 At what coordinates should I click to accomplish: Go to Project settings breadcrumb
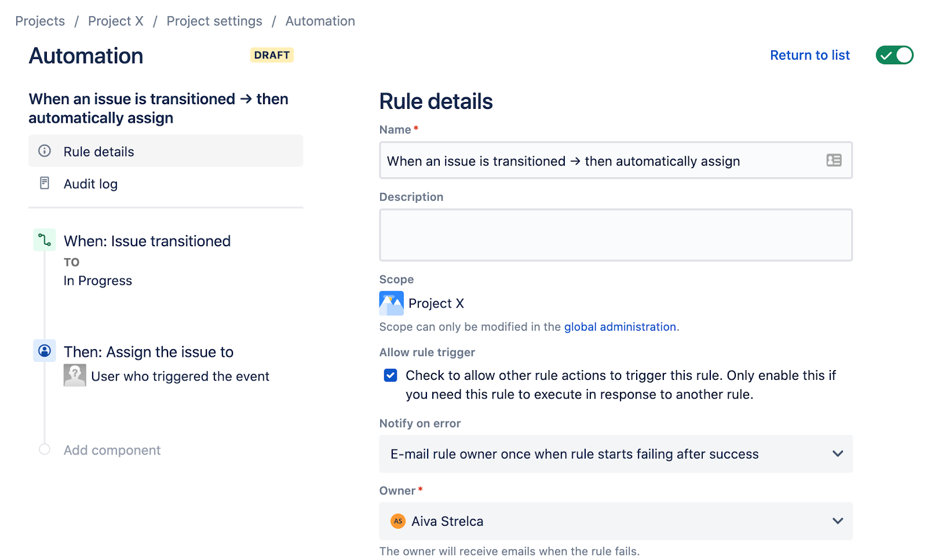point(214,21)
